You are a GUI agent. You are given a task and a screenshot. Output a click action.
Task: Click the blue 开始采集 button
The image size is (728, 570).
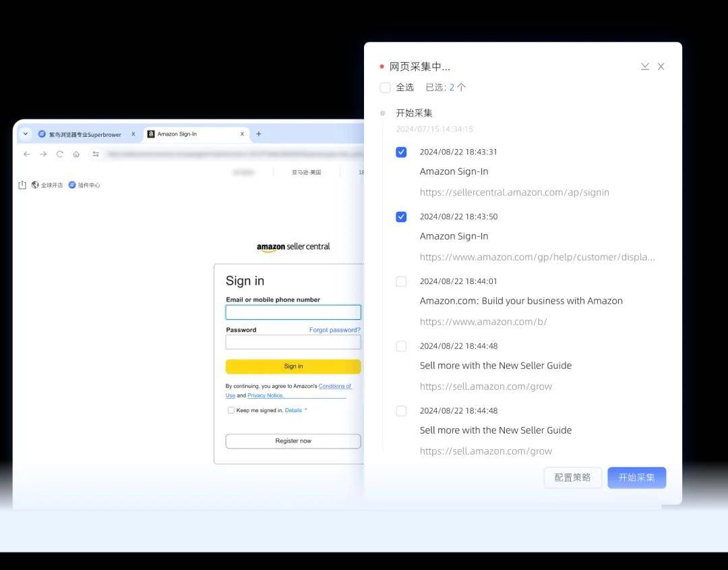[636, 478]
